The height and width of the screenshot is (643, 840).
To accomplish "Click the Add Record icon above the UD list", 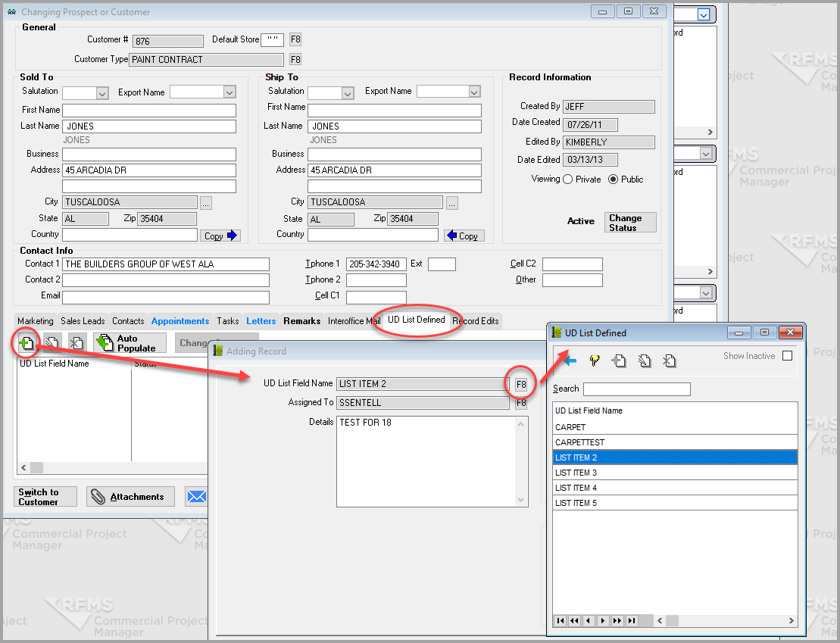I will 26,342.
